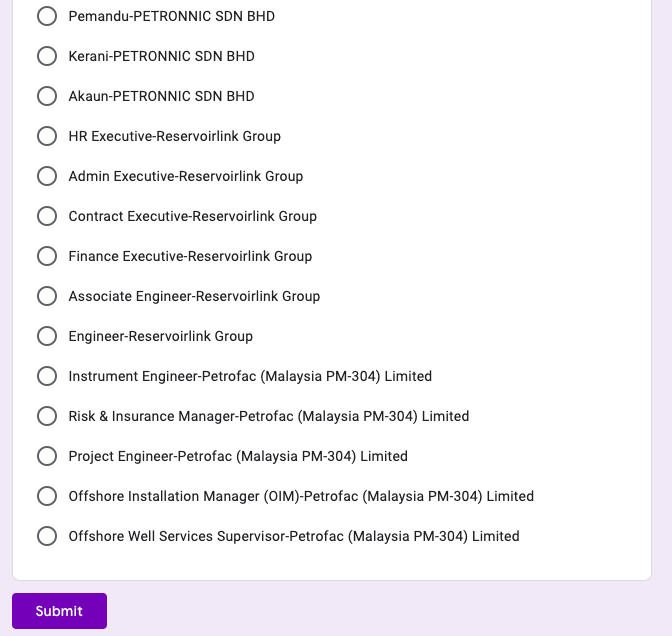This screenshot has width=672, height=636.
Task: Select Finance Executive-Reservoirlink Group option
Action: (x=47, y=256)
